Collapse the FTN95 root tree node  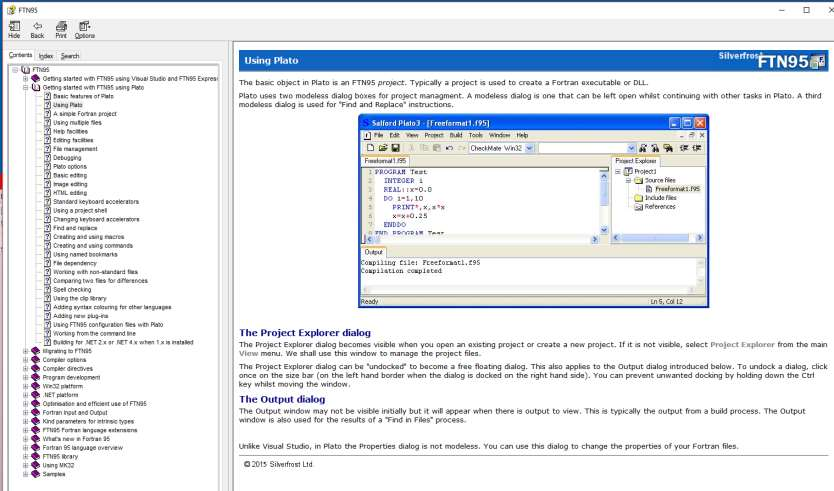[15, 70]
